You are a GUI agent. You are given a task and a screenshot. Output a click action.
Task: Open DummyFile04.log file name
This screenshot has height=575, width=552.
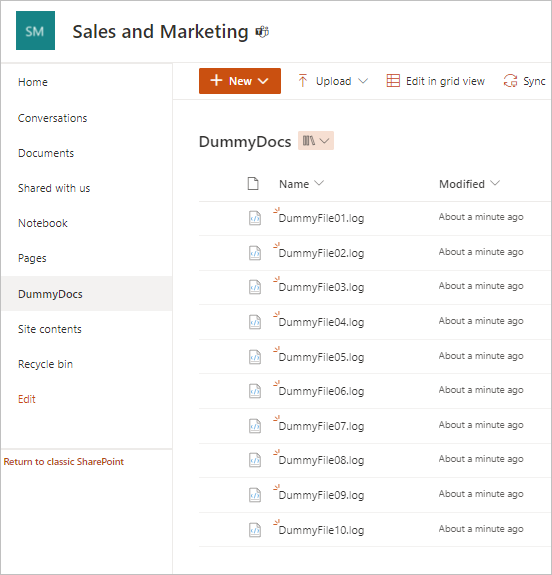[x=321, y=322]
